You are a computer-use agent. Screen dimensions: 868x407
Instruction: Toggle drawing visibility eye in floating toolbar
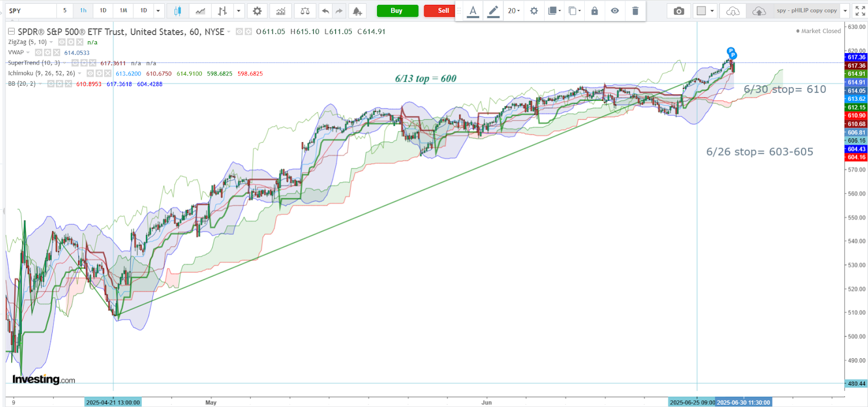615,11
